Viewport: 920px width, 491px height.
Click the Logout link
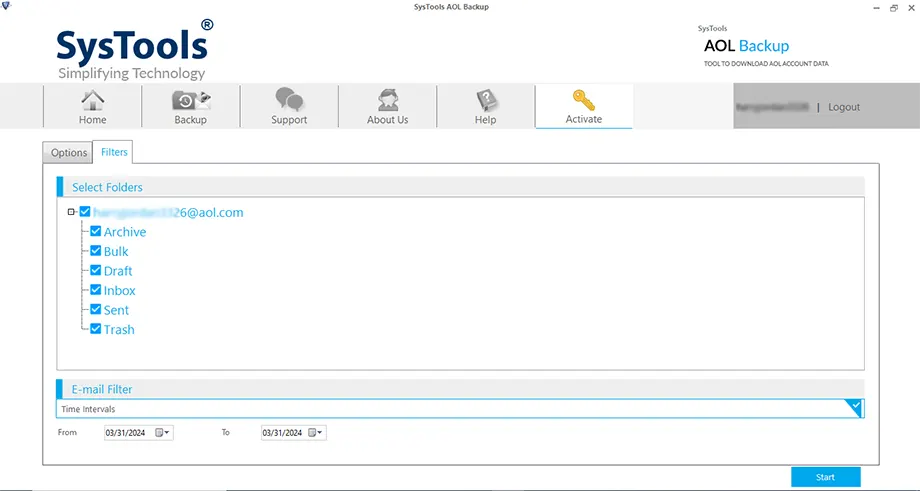click(844, 107)
